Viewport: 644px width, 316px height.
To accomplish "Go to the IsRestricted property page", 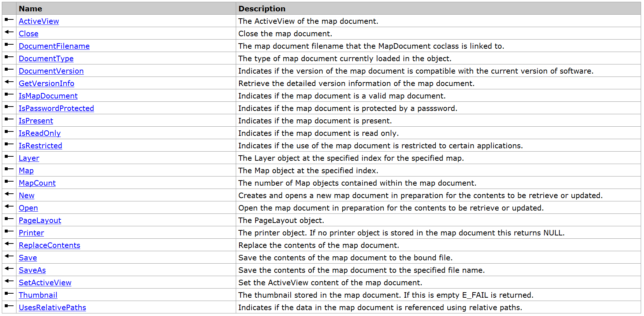I will tap(40, 146).
